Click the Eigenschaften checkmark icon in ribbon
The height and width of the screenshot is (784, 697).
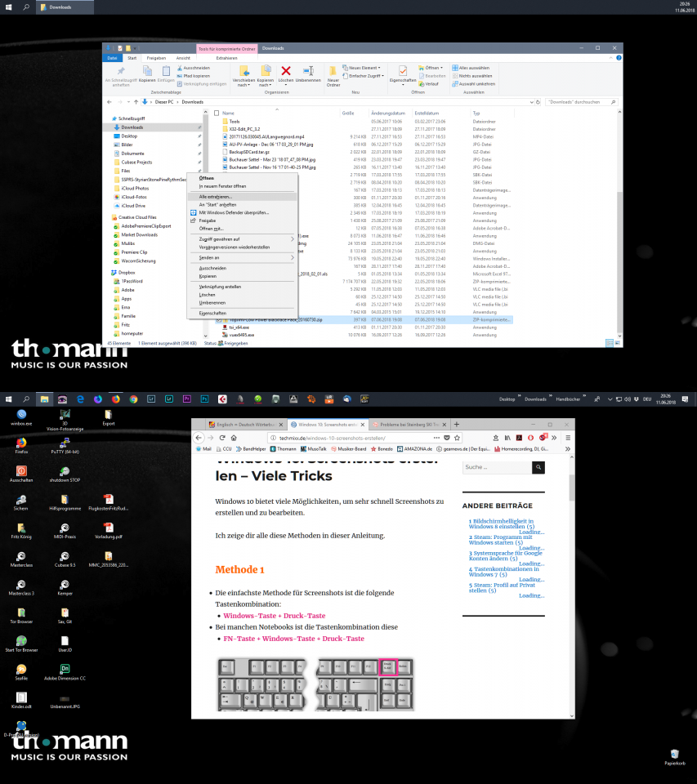[403, 70]
